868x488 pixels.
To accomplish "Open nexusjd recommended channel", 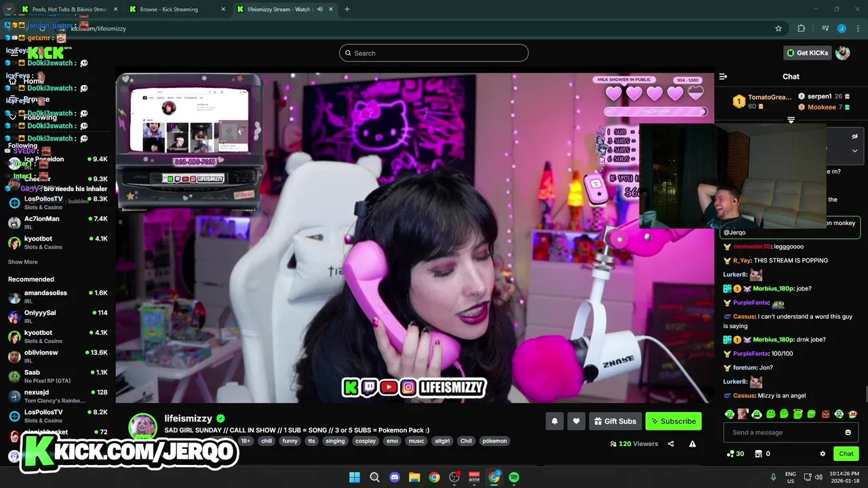I will (58, 396).
